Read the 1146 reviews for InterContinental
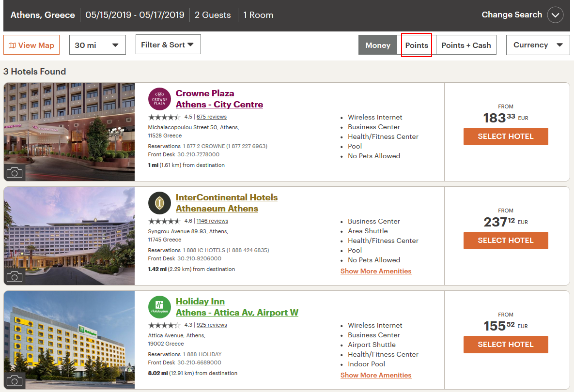 point(212,221)
